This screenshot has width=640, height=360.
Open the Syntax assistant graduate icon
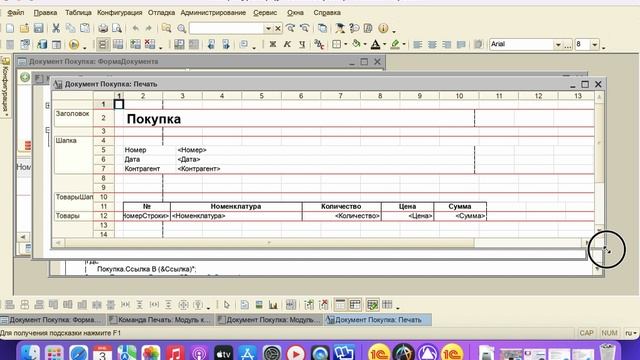click(x=340, y=28)
